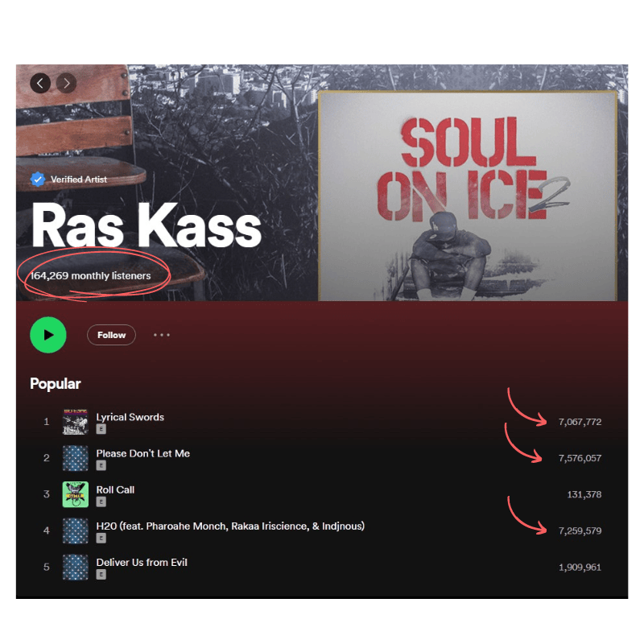Click the 164,269 monthly listeners text
Screen dimensions: 644x644
(x=91, y=275)
